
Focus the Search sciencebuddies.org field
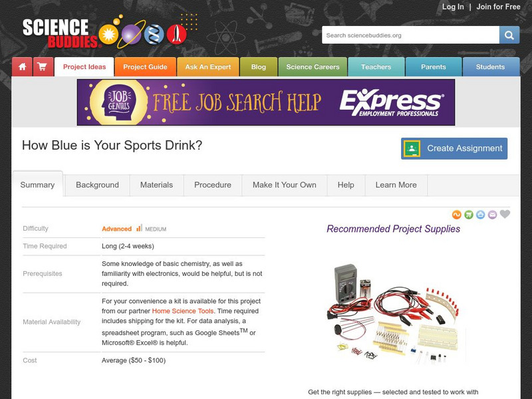point(410,35)
